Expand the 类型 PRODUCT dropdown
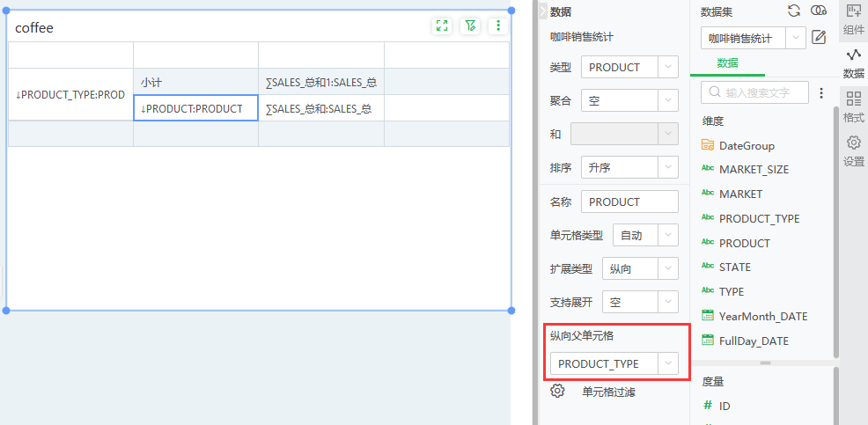Screen dimensions: 868x425 [x=667, y=67]
